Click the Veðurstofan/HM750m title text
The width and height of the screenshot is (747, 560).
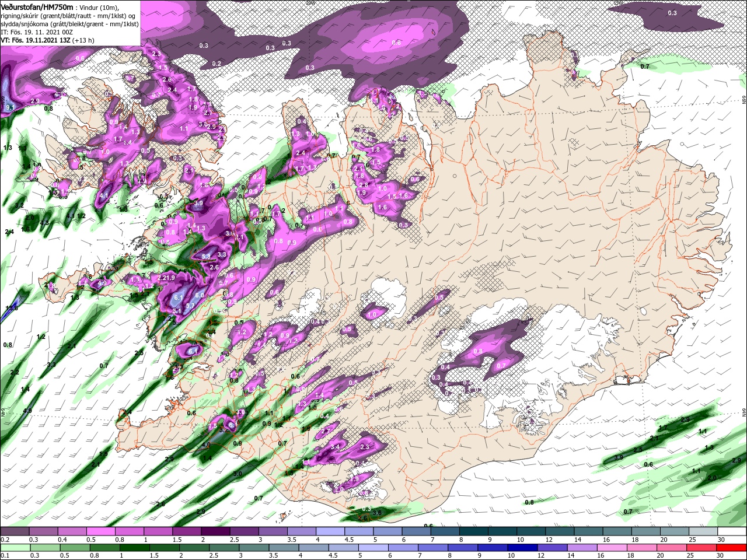37,6
